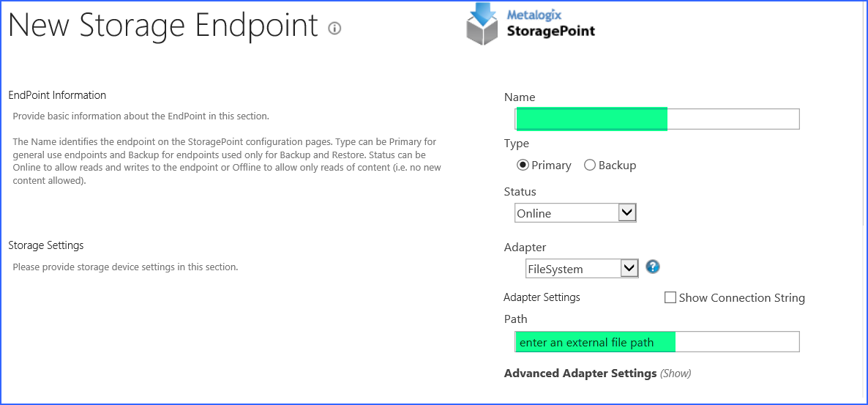Expand Advanced Adapter Settings via Show link
The width and height of the screenshot is (868, 405).
pyautogui.click(x=676, y=374)
